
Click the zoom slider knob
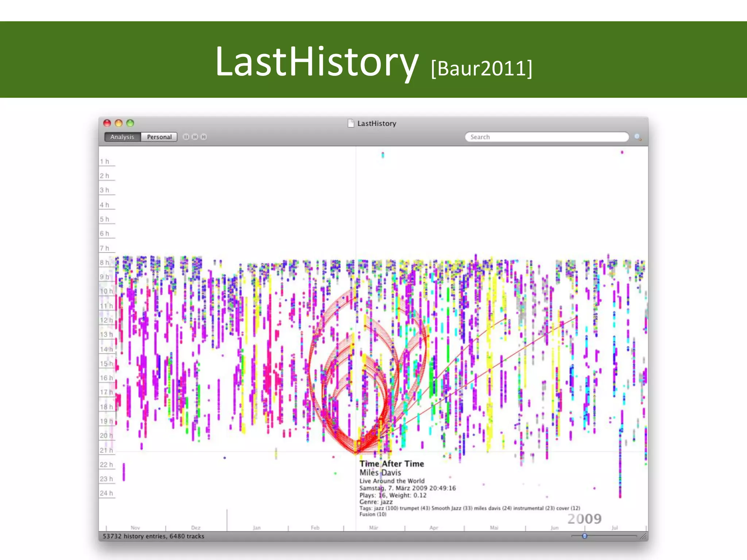tap(585, 536)
